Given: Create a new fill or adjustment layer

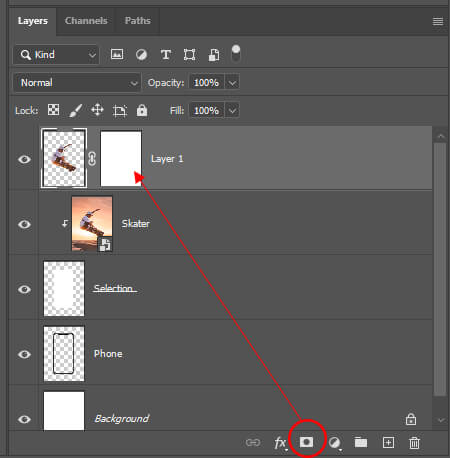Looking at the screenshot, I should tap(334, 443).
